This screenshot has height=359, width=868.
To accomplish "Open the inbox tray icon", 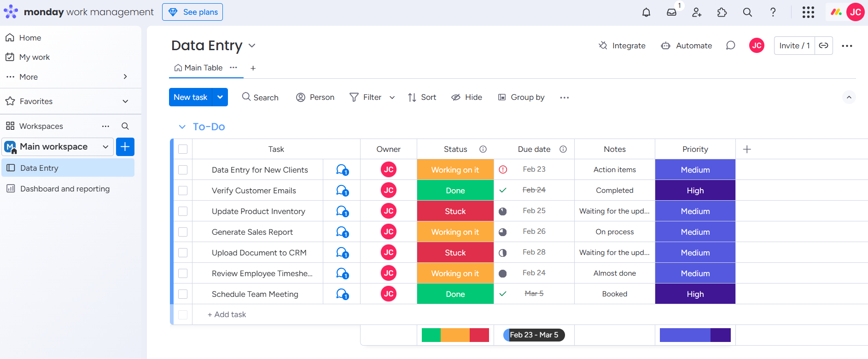I will (x=672, y=12).
